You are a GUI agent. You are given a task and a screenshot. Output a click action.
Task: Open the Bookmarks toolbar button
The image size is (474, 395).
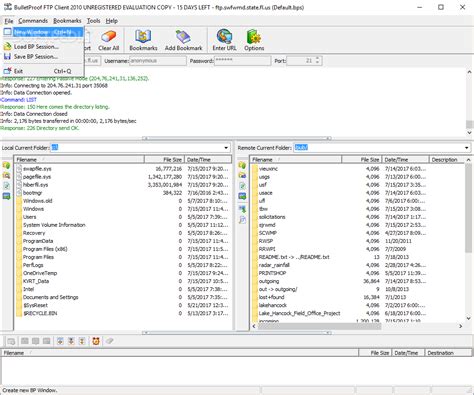pos(143,40)
